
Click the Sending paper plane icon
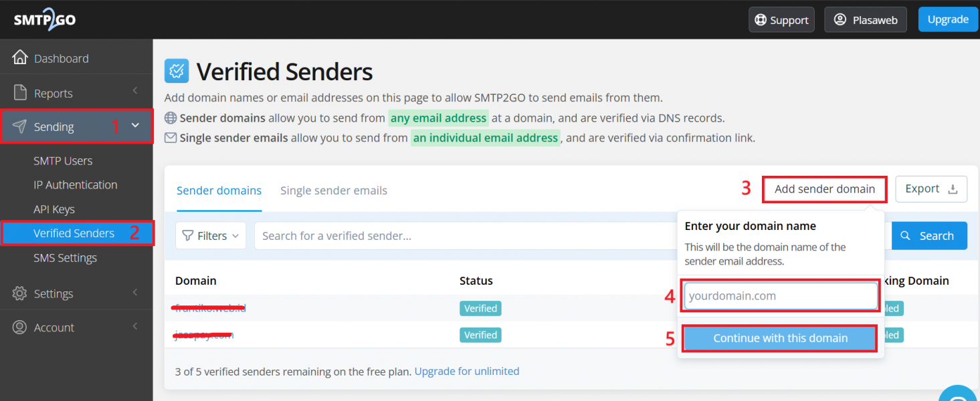(x=20, y=126)
